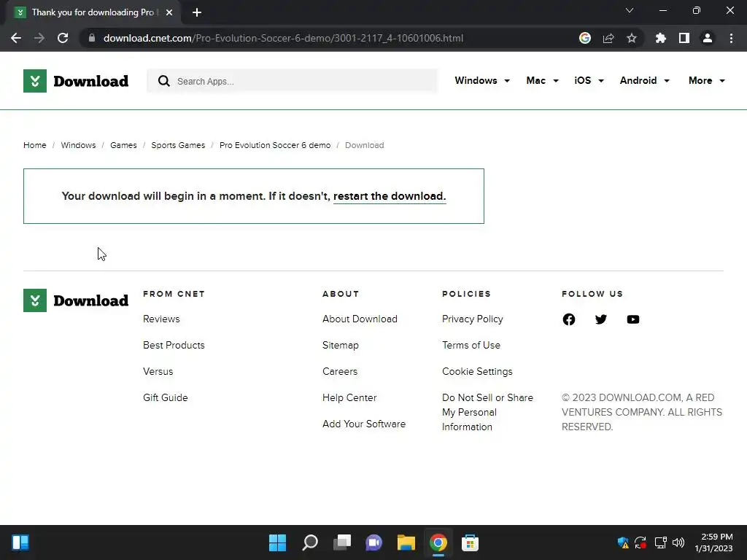747x560 pixels.
Task: Open the Sports Games breadcrumb link
Action: 178,145
